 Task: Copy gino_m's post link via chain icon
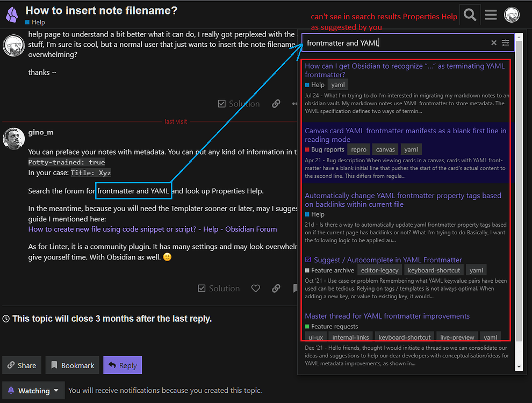[x=276, y=289]
